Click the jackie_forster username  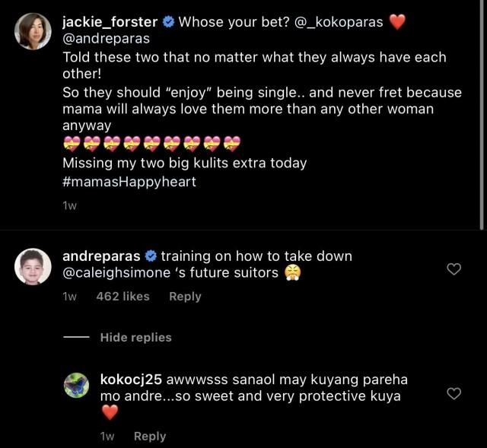pyautogui.click(x=110, y=22)
